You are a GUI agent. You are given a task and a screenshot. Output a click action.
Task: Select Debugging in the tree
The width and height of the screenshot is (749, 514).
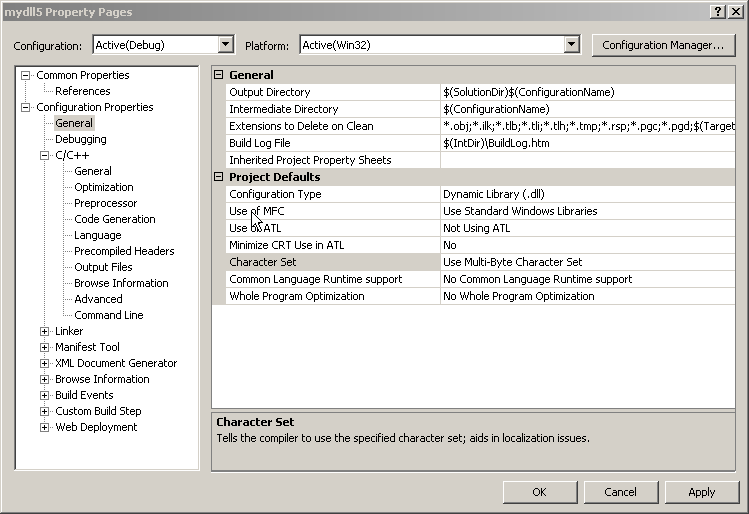click(x=81, y=139)
